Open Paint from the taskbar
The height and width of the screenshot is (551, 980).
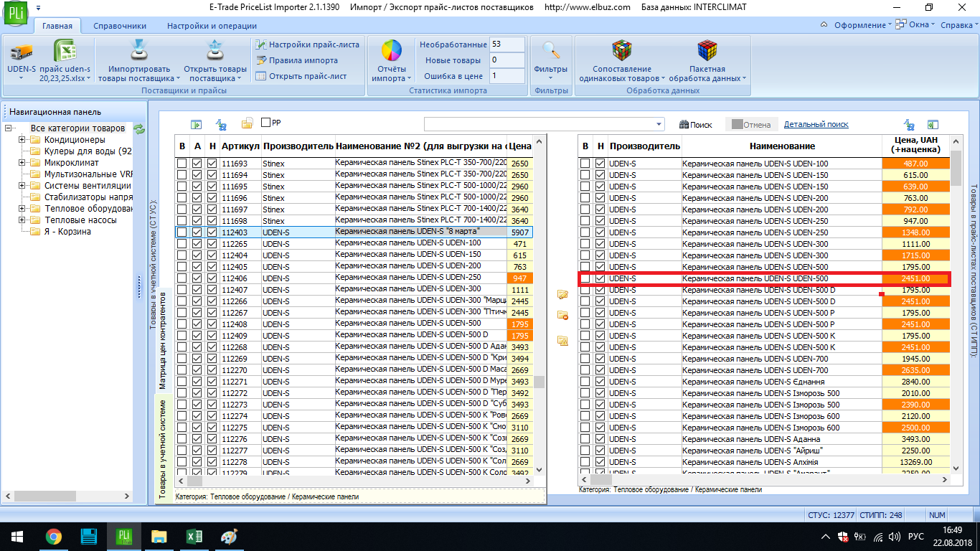(x=228, y=537)
